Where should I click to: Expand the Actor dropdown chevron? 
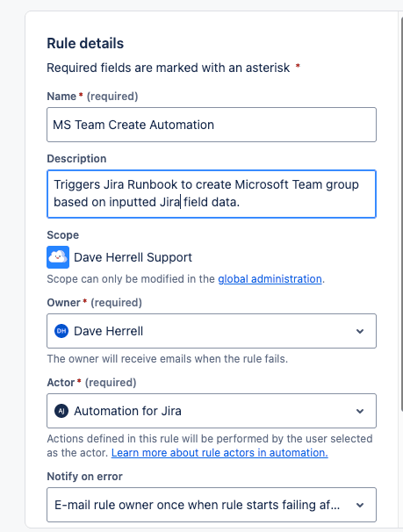coord(360,411)
